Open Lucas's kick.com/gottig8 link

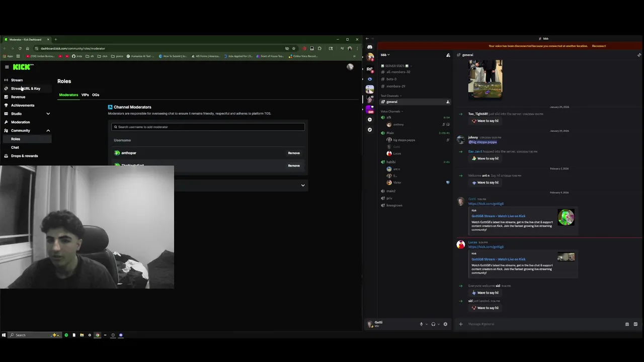[x=486, y=247]
